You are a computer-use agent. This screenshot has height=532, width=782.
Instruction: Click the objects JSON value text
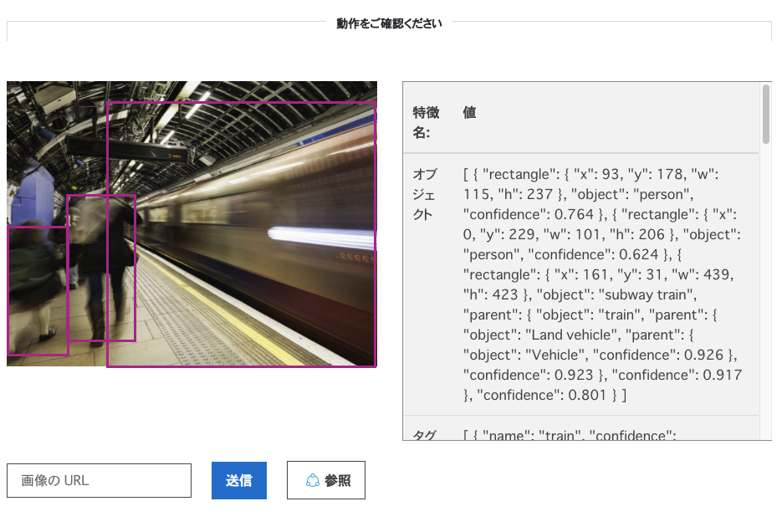pos(602,284)
